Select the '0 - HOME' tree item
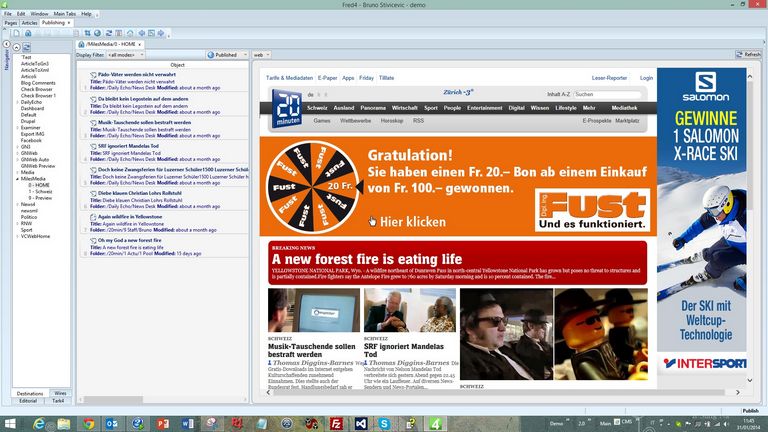 (39, 185)
